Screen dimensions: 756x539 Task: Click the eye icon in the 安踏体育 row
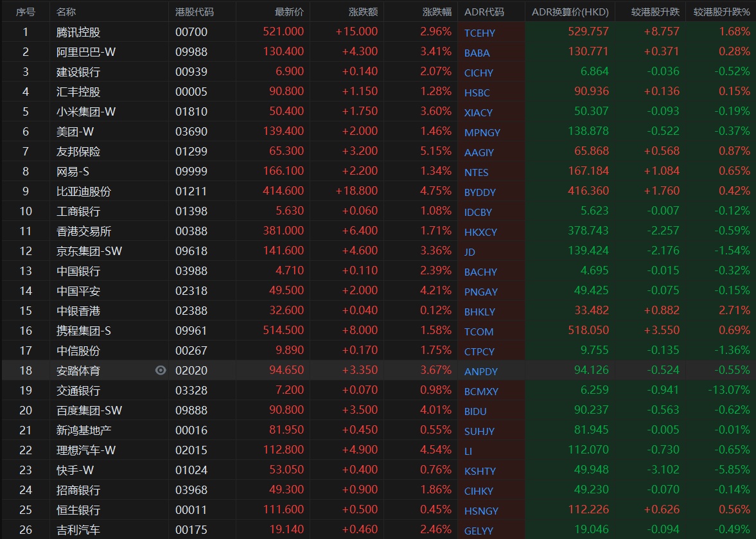161,370
